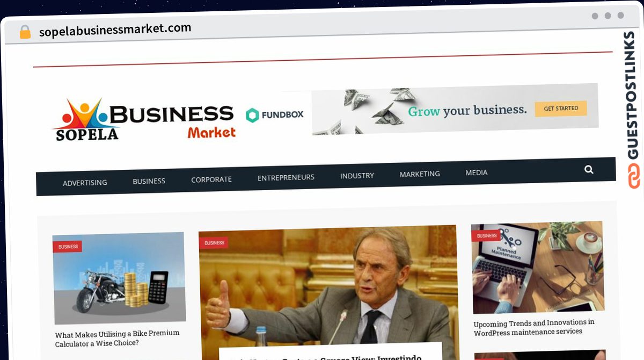Select the Corporate menu item
This screenshot has width=644, height=360.
click(211, 179)
